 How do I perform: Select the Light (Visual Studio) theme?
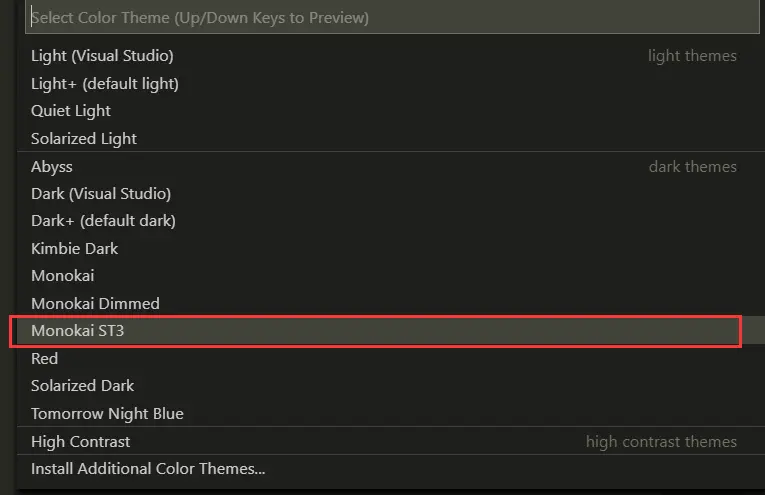point(102,56)
